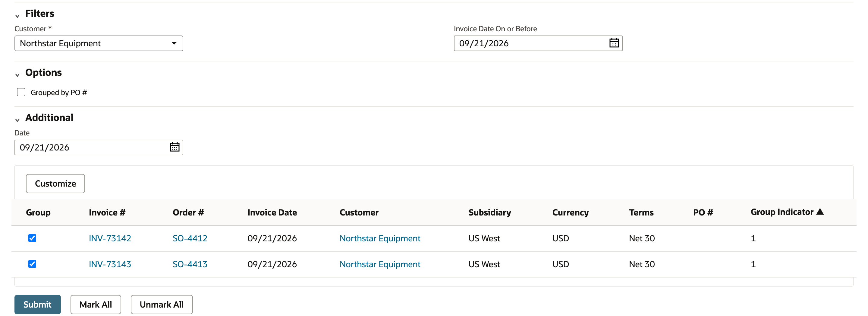The width and height of the screenshot is (868, 316).
Task: Open invoice INV-73143 link
Action: click(x=110, y=264)
